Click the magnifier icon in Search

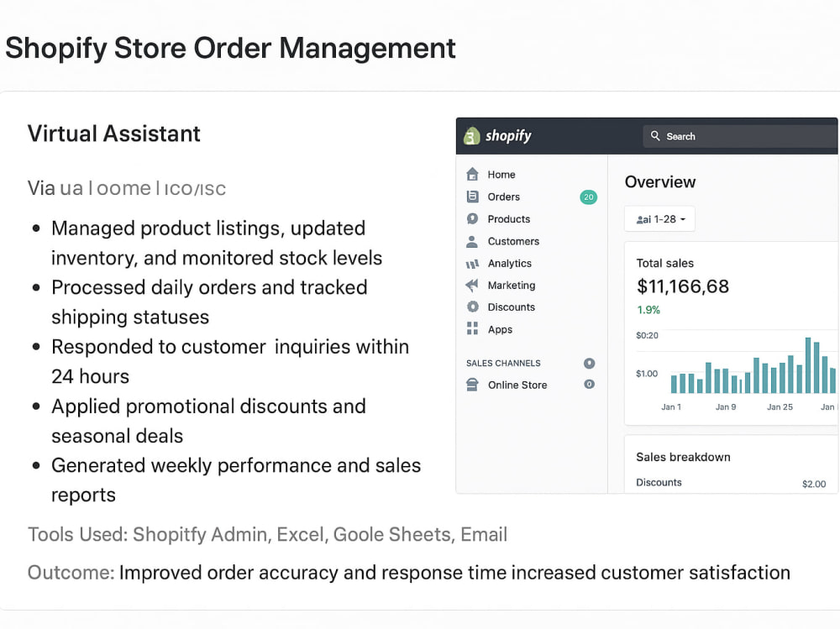pos(655,136)
